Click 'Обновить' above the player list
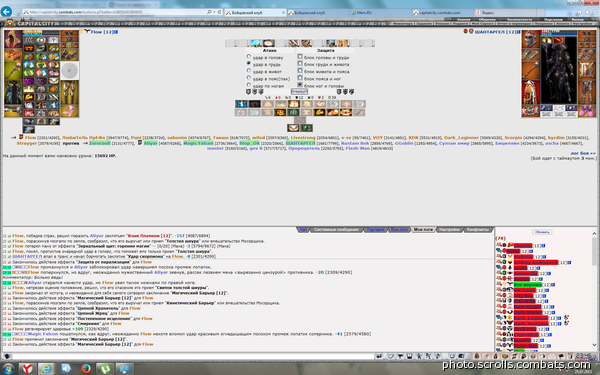 click(542, 232)
